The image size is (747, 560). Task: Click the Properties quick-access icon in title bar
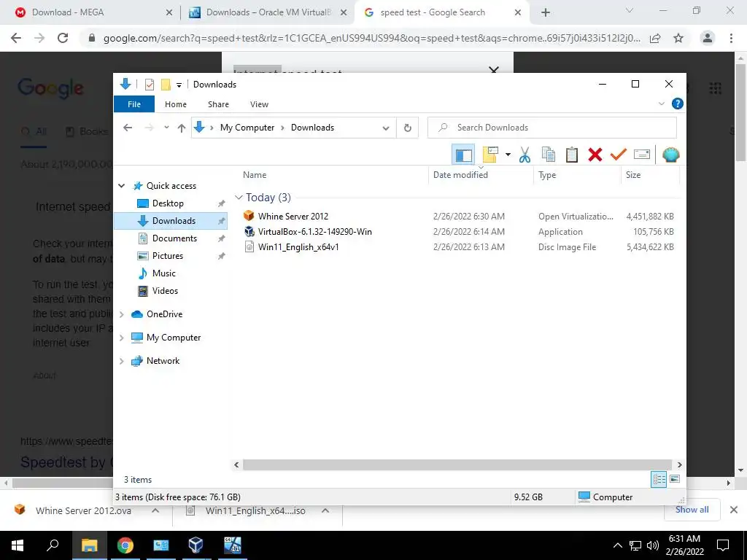point(150,85)
